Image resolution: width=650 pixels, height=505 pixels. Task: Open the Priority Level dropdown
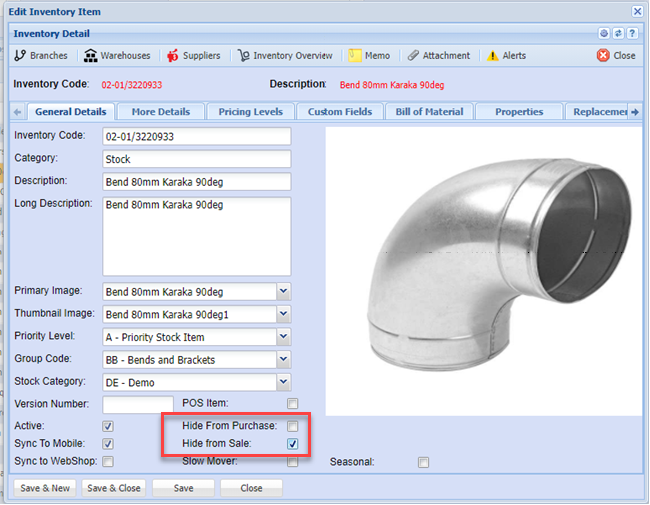tap(283, 337)
